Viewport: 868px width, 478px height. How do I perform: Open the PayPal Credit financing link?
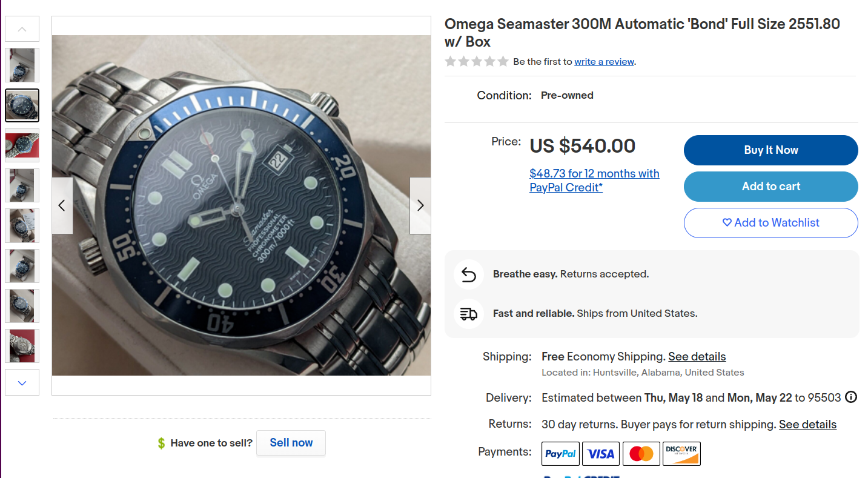pos(594,181)
